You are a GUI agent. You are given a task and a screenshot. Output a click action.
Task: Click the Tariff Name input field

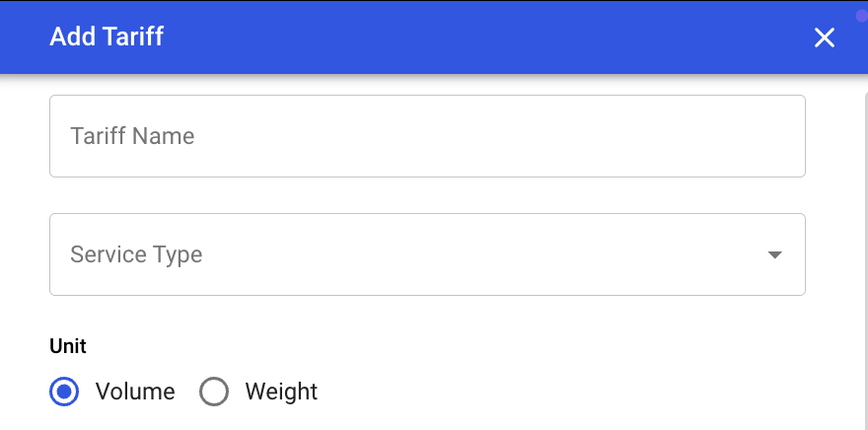tap(427, 136)
